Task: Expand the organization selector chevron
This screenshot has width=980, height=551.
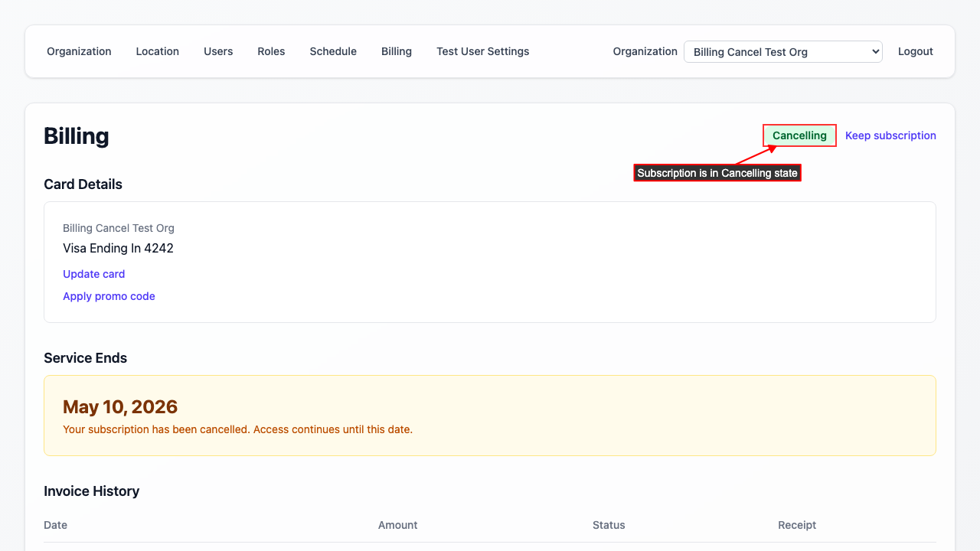Action: 874,51
